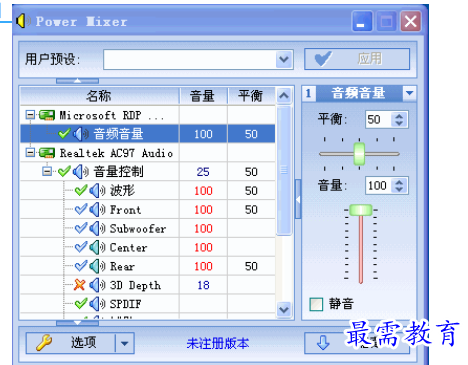Click speaker icon beside Subwoofer

click(x=97, y=228)
